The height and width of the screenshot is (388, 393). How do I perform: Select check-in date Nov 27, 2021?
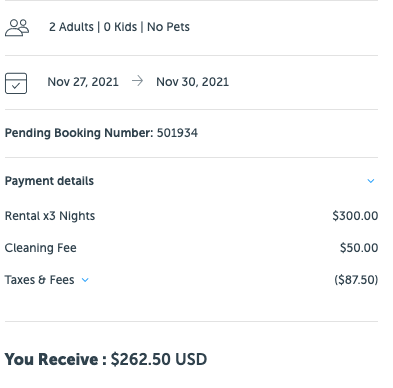click(83, 82)
